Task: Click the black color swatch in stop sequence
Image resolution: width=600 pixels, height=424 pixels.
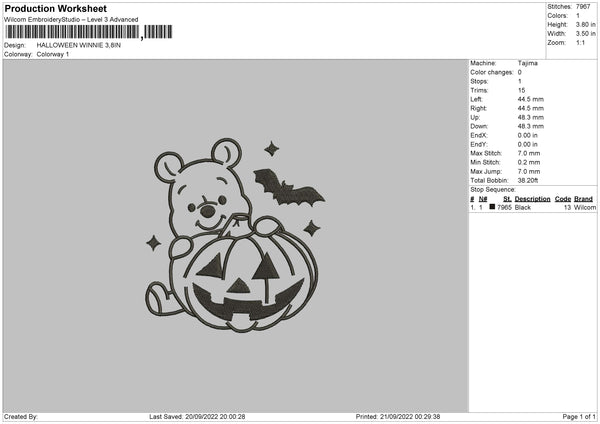Action: coord(492,207)
